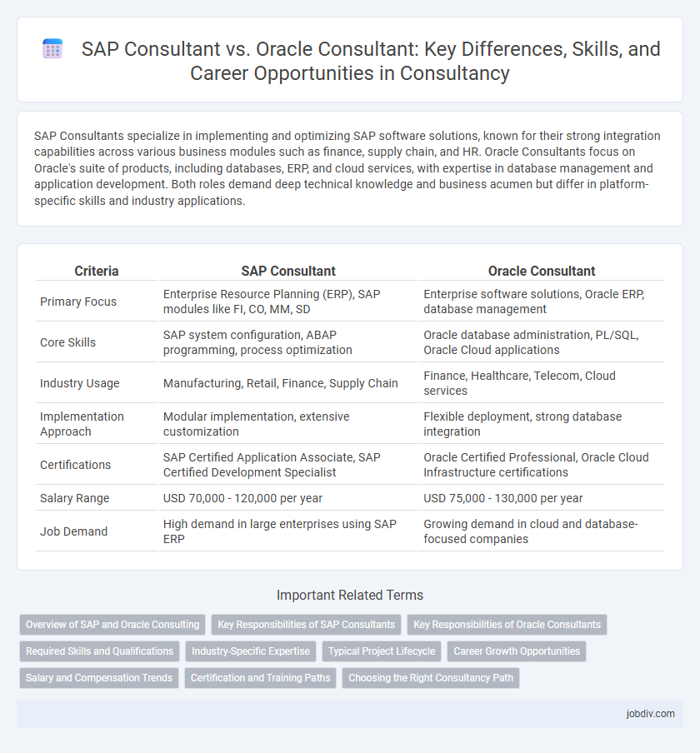Click 'Modular implementation, extensive customization' cell
Viewport: 700px width, 753px height.
[x=288, y=424]
